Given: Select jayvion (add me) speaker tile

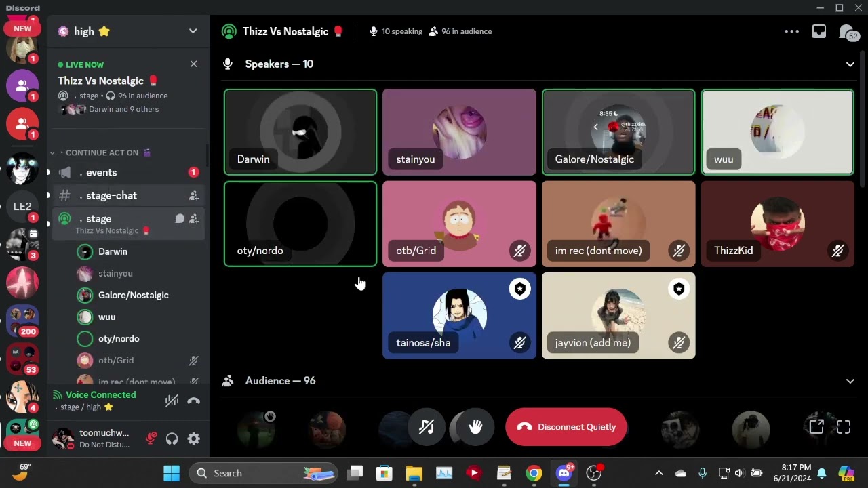Looking at the screenshot, I should pyautogui.click(x=618, y=316).
